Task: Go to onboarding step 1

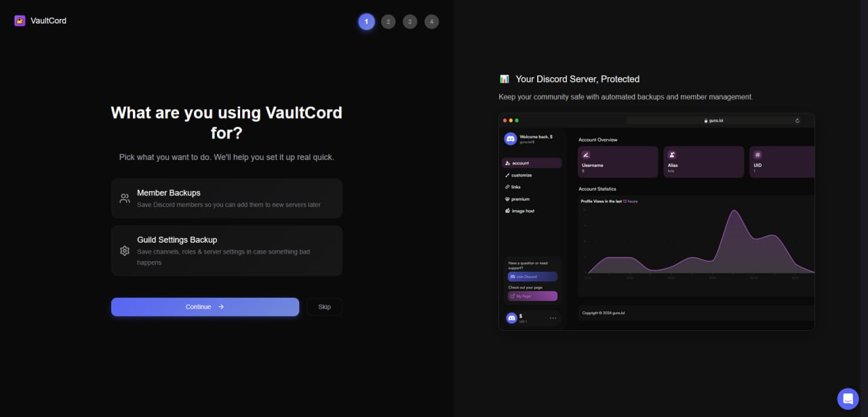Action: [366, 22]
